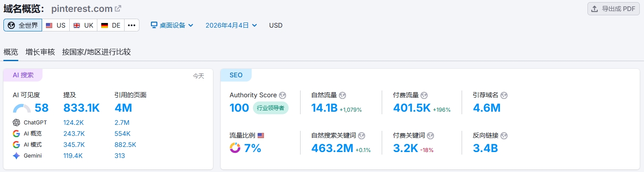
Task: Open the 2026年4月4日 date dropdown
Action: (231, 25)
